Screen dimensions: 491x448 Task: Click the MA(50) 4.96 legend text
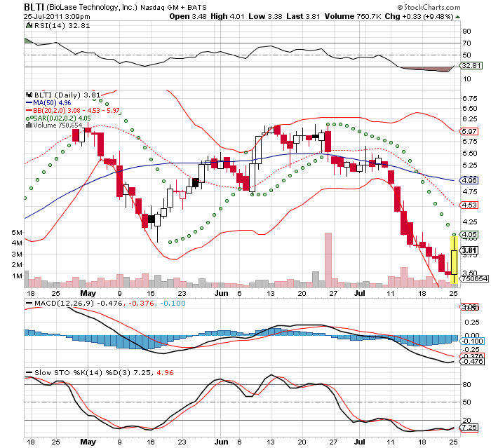(x=52, y=102)
